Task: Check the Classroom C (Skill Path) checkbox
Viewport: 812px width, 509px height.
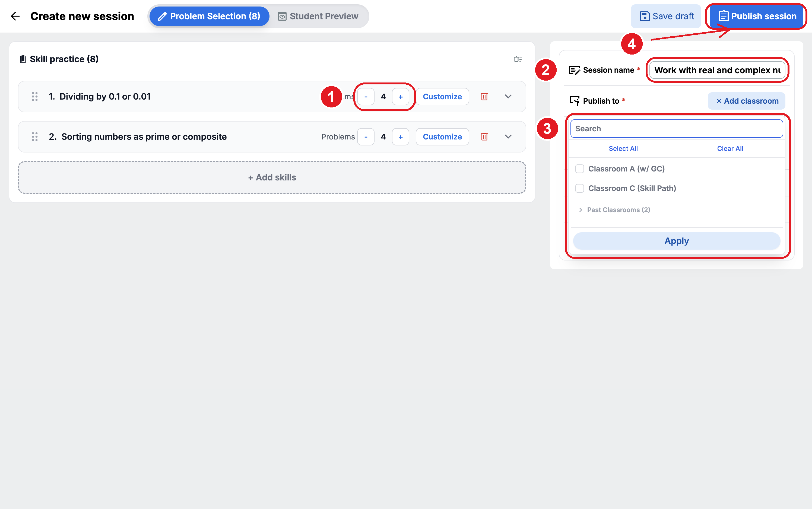Action: pyautogui.click(x=580, y=188)
